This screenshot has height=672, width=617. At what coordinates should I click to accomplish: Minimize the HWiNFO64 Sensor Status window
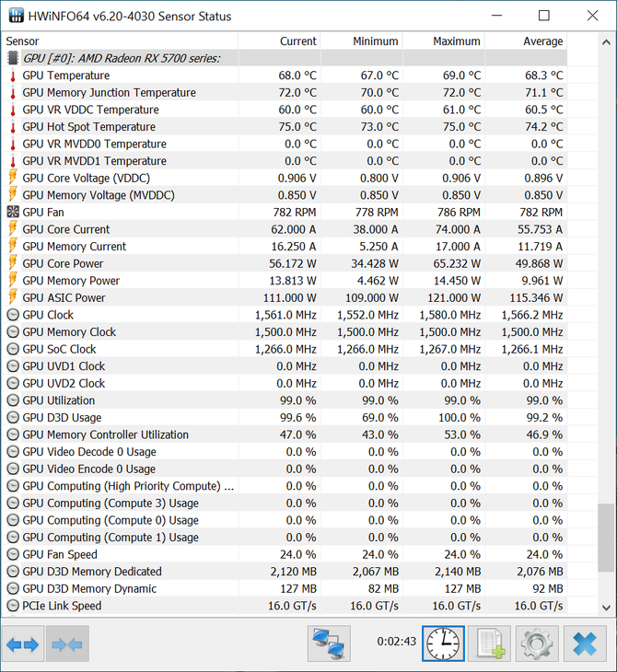point(496,16)
